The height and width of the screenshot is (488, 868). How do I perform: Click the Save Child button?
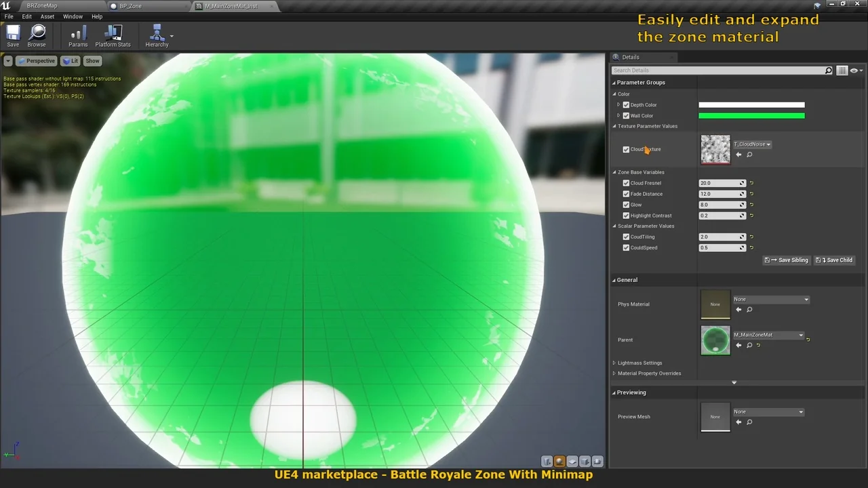pyautogui.click(x=834, y=260)
